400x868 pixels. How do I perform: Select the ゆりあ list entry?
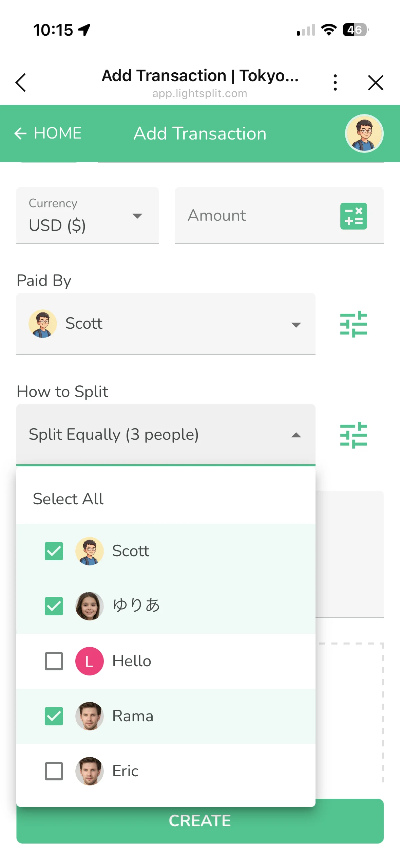[x=136, y=606]
